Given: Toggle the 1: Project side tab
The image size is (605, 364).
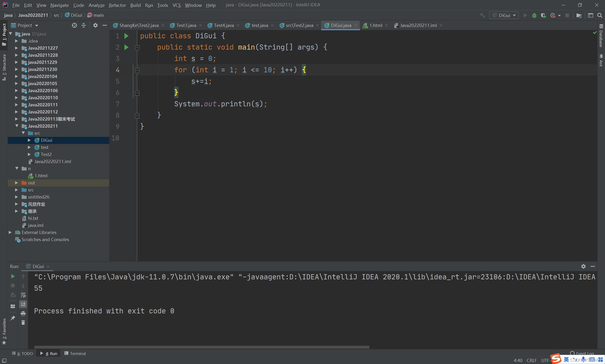Looking at the screenshot, I should (4, 35).
